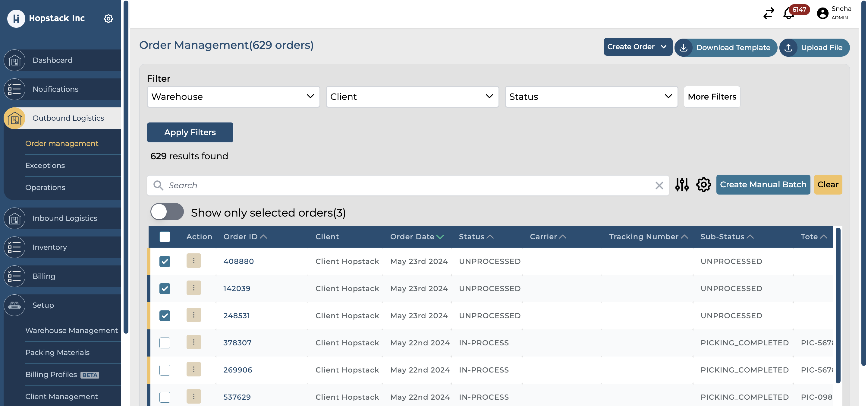868x406 pixels.
Task: Open order 248531 link
Action: click(x=237, y=316)
